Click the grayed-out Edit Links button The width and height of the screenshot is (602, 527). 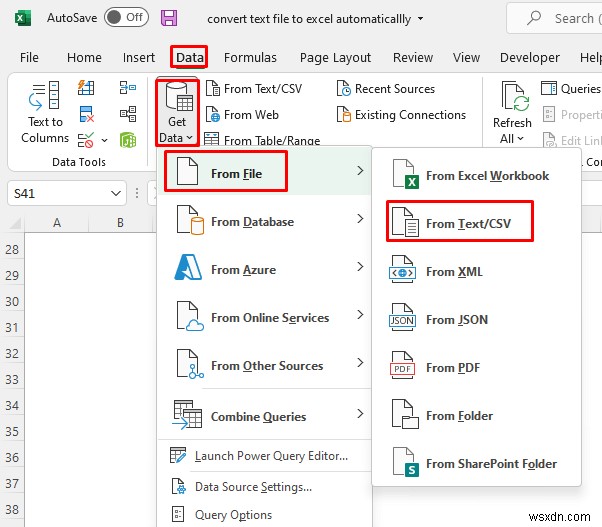(572, 140)
